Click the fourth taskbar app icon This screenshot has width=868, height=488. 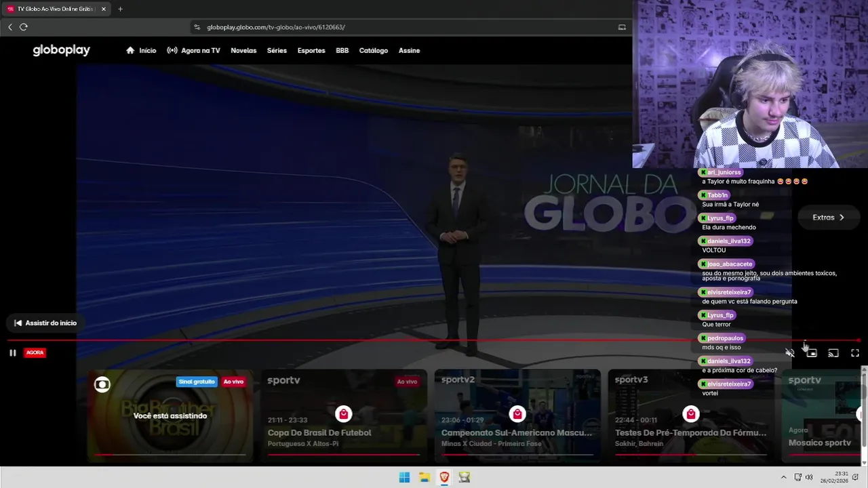(465, 477)
